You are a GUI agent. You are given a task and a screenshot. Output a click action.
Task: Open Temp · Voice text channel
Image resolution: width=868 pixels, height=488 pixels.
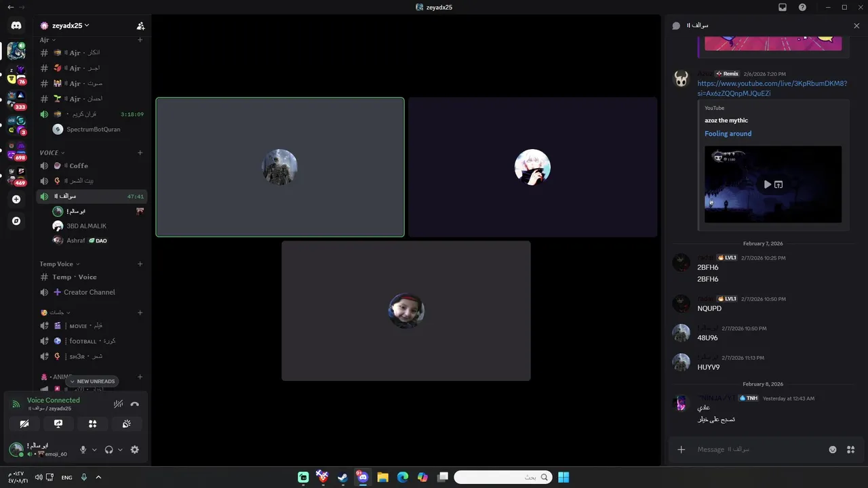(x=92, y=277)
